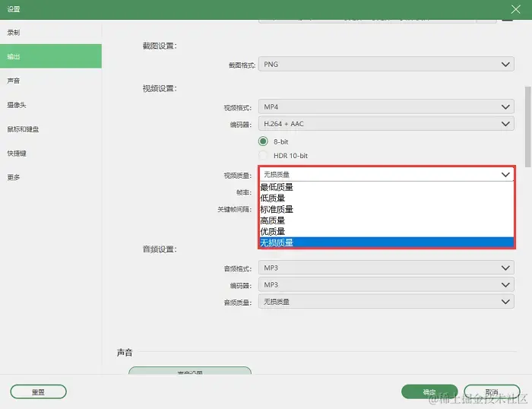This screenshot has height=409, width=532.
Task: Open the H.264 + AAC encoder dropdown
Action: (386, 124)
